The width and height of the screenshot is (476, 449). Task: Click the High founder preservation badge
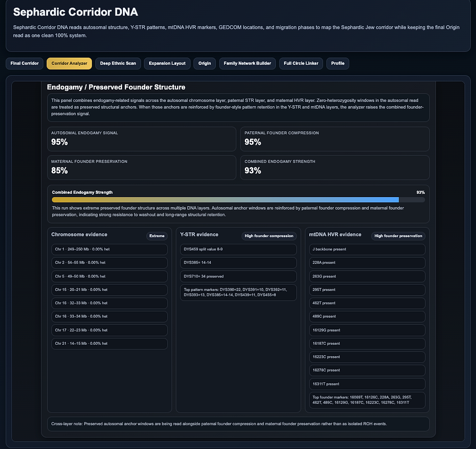tap(398, 236)
